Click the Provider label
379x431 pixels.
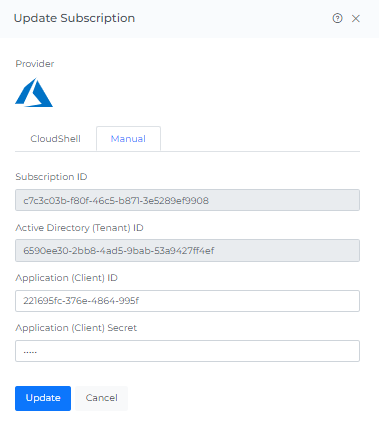(x=35, y=64)
